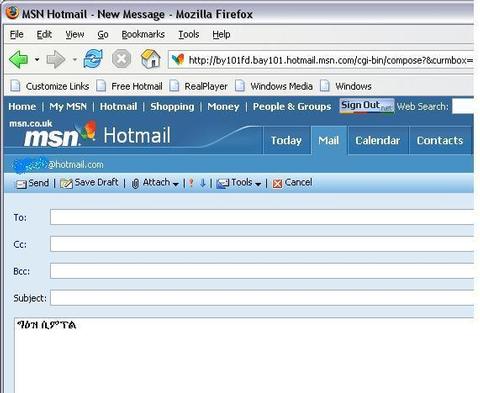Click the Firefox logo in title bar
The height and width of the screenshot is (393, 480).
(x=12, y=13)
